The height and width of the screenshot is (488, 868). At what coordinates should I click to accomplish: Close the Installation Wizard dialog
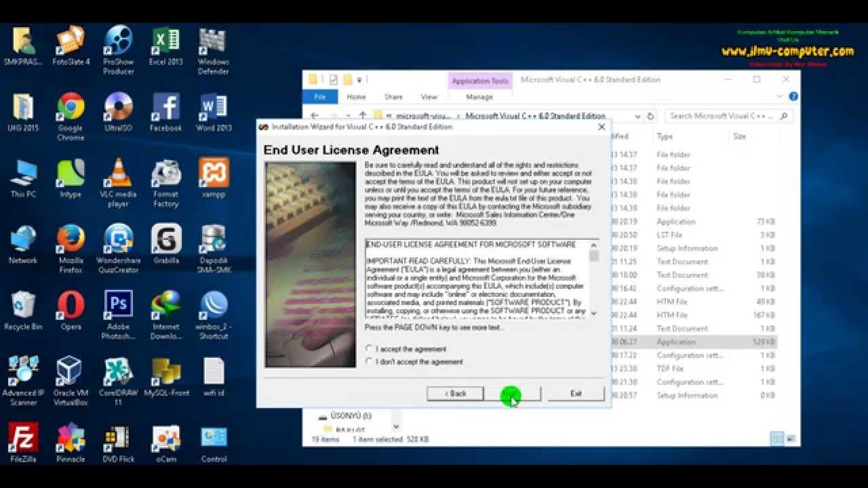point(601,127)
